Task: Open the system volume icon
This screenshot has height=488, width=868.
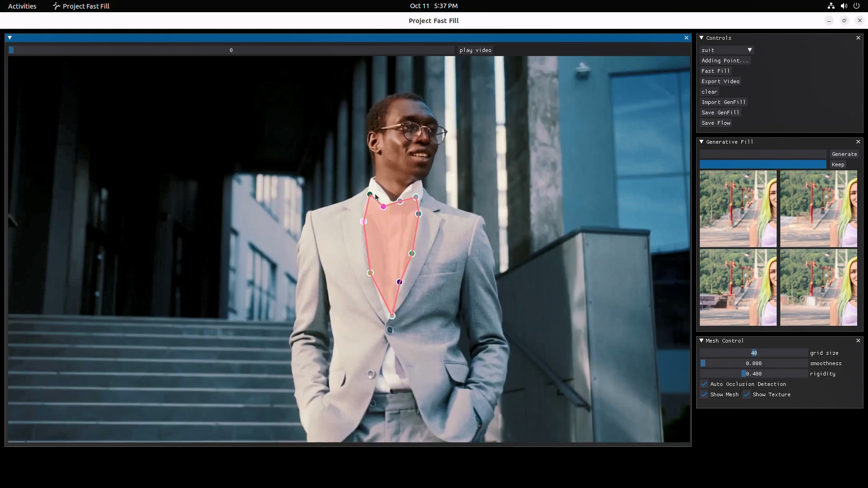Action: (x=844, y=6)
